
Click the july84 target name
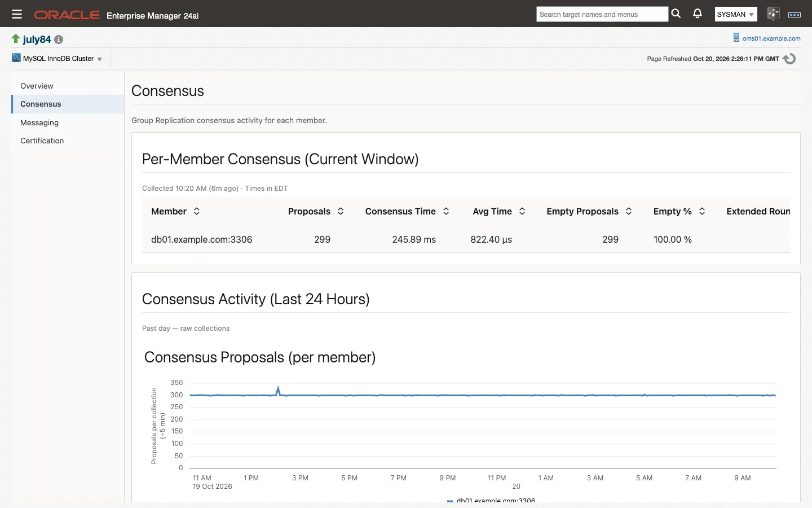coord(37,40)
